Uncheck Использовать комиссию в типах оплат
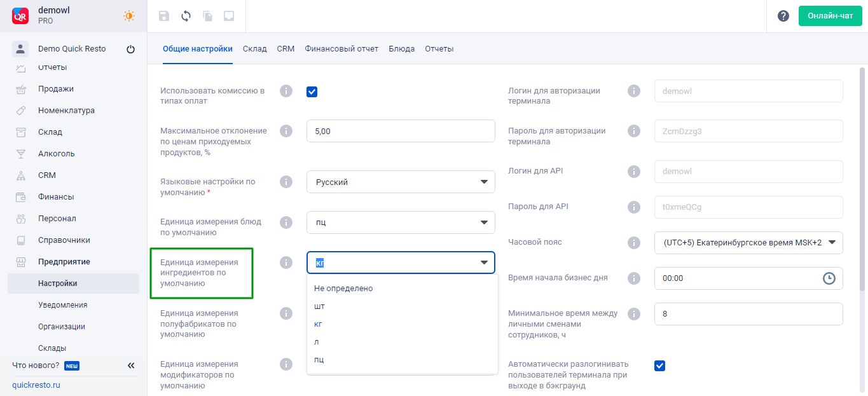This screenshot has width=868, height=396. (x=312, y=92)
